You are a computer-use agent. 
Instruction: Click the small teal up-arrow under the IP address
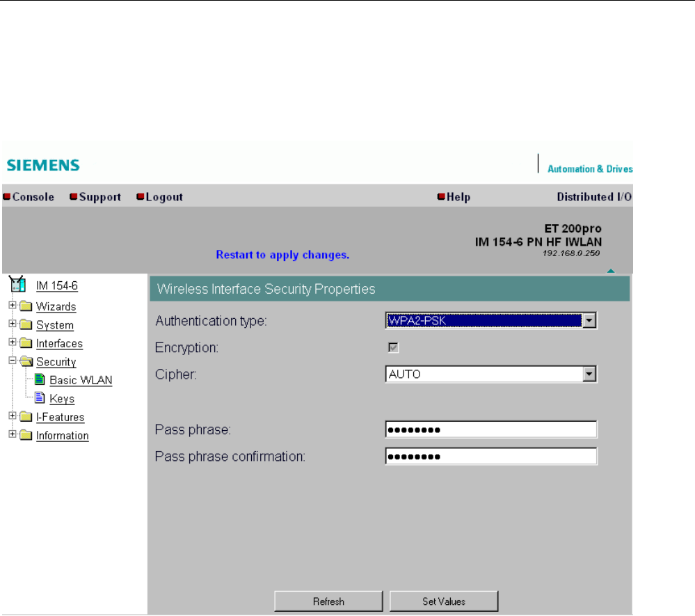tap(611, 271)
